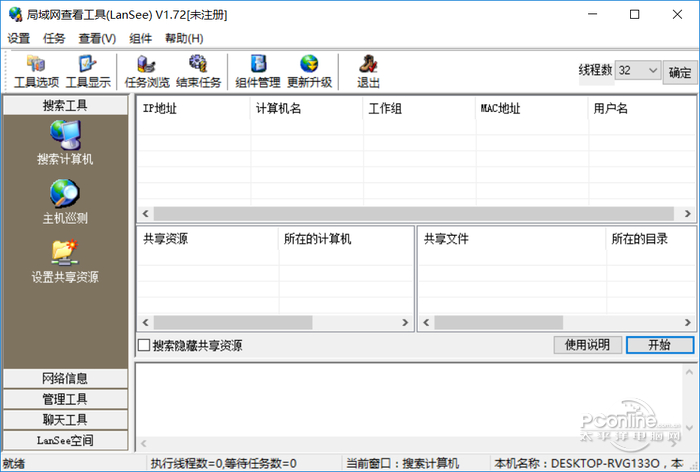Click the LanSee title bar app icon
Viewport: 700px width, 472px height.
click(15, 14)
